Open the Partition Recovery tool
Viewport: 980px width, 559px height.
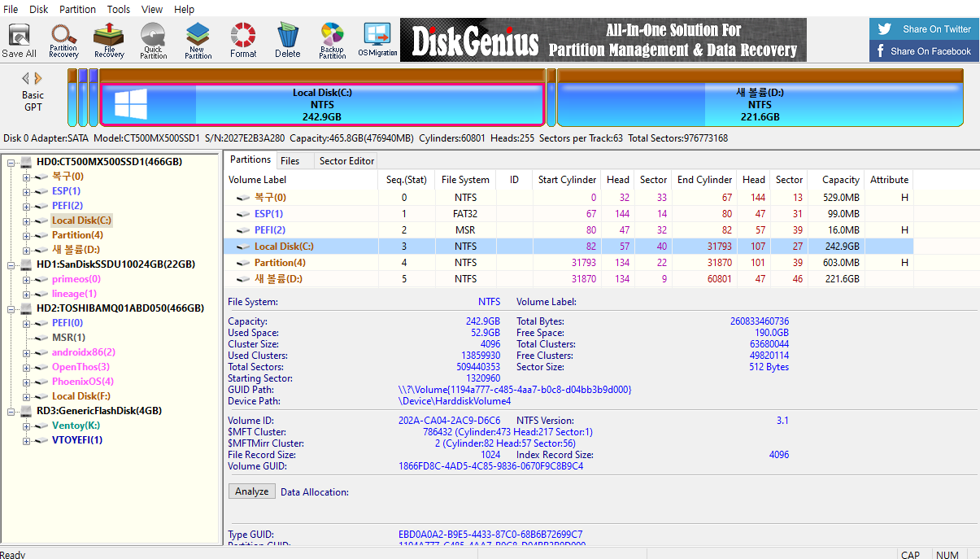click(63, 41)
